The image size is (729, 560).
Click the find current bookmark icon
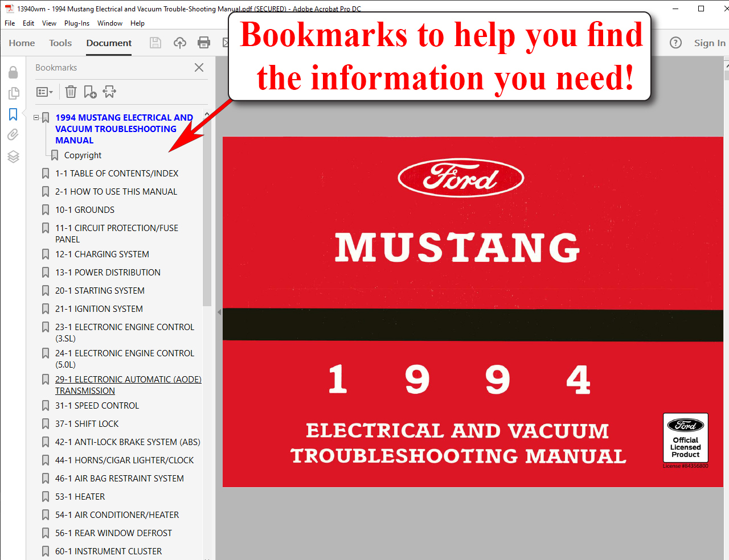(x=109, y=92)
